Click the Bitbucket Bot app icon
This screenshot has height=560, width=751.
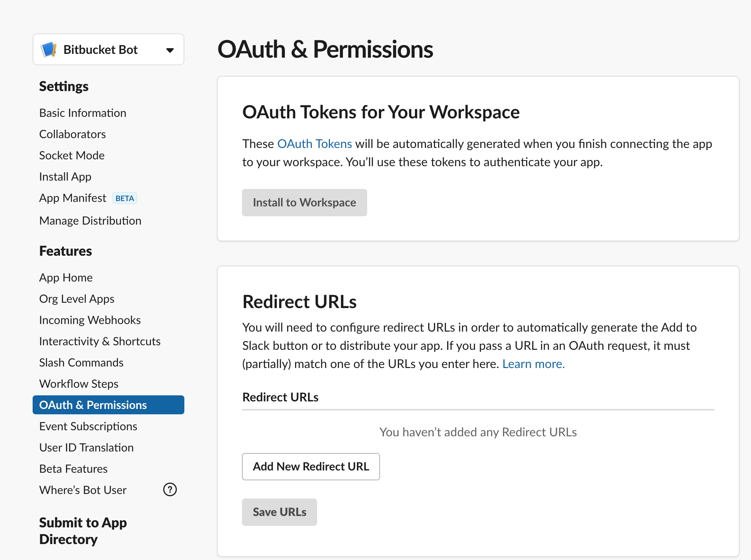[49, 50]
